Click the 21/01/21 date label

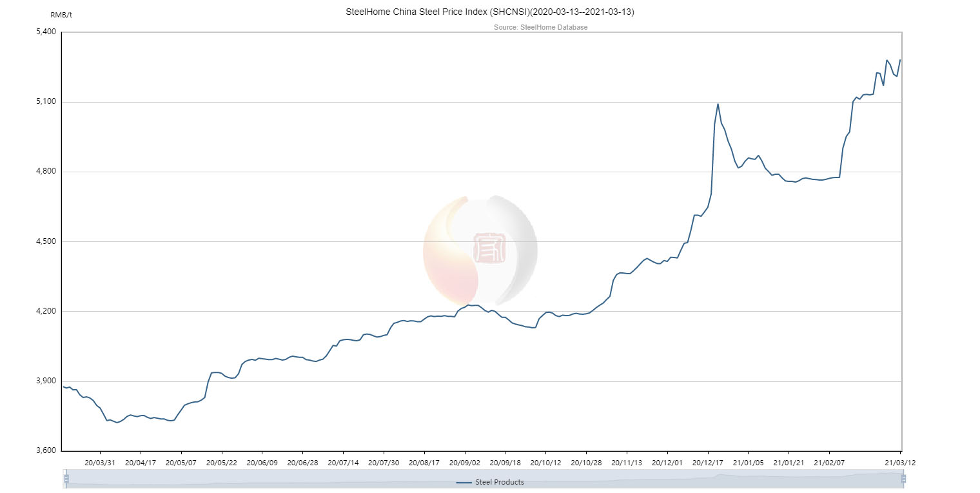[789, 463]
